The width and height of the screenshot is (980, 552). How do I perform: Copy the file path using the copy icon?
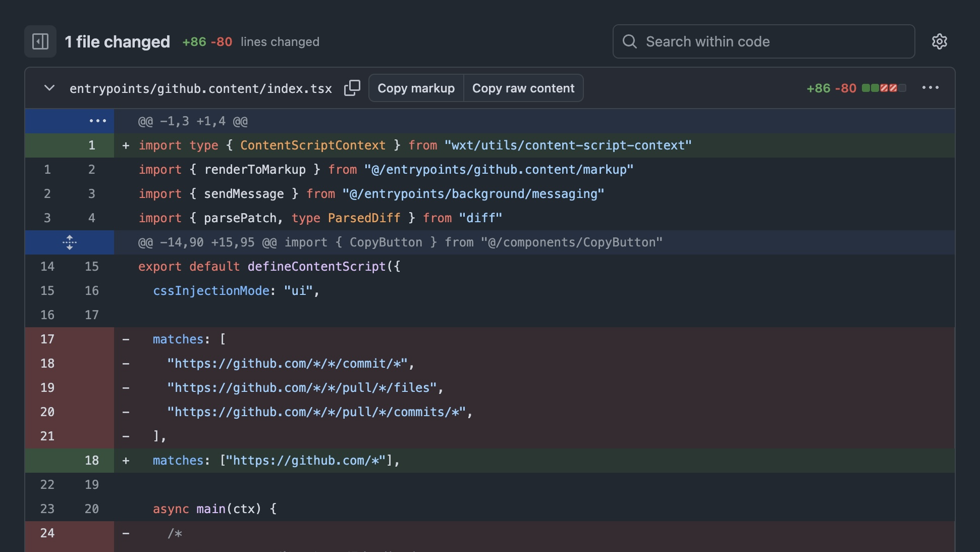click(352, 88)
